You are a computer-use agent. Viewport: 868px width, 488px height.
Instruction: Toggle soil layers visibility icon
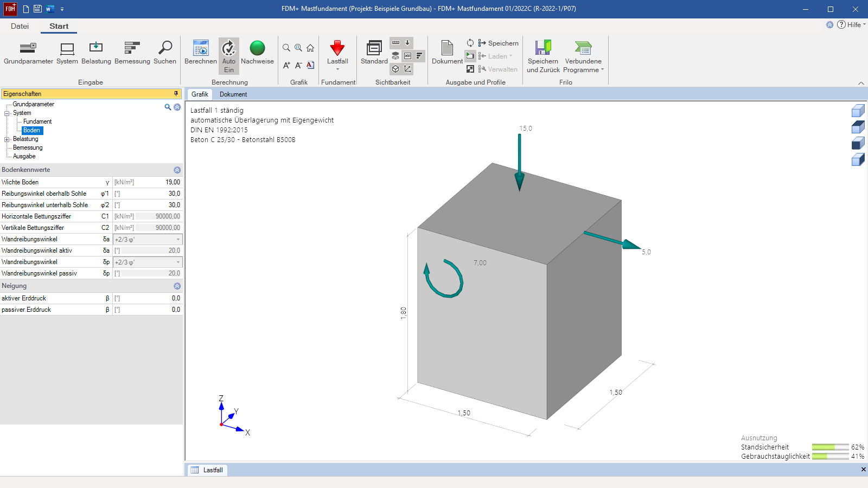click(395, 56)
